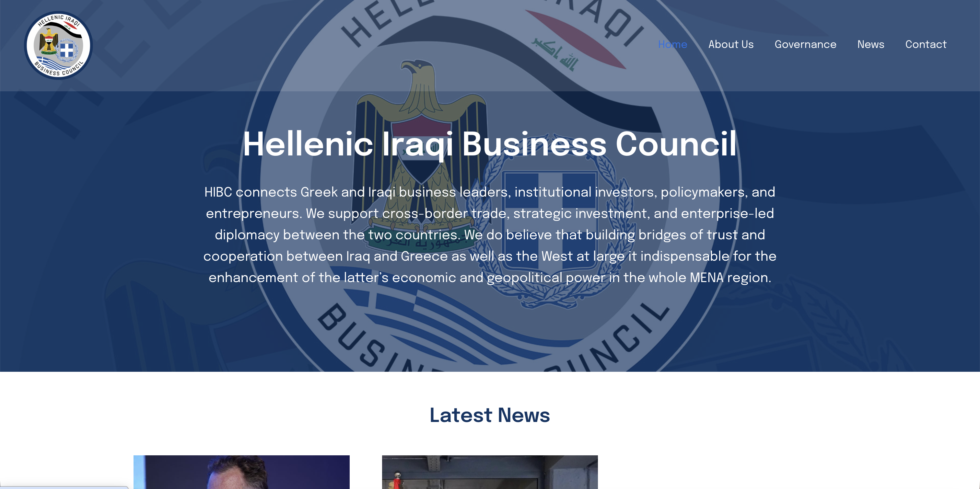This screenshot has width=980, height=489.
Task: Open the second news article thumbnail
Action: pyautogui.click(x=490, y=472)
